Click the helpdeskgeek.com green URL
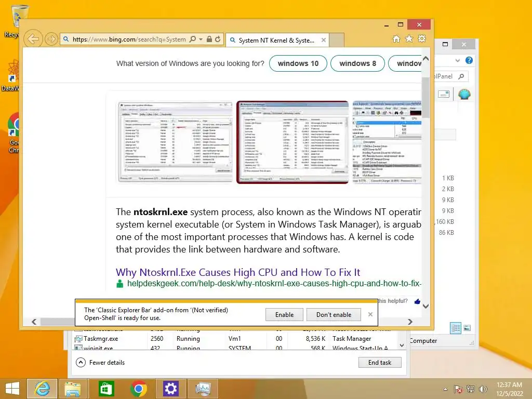The image size is (532, 399). click(274, 284)
